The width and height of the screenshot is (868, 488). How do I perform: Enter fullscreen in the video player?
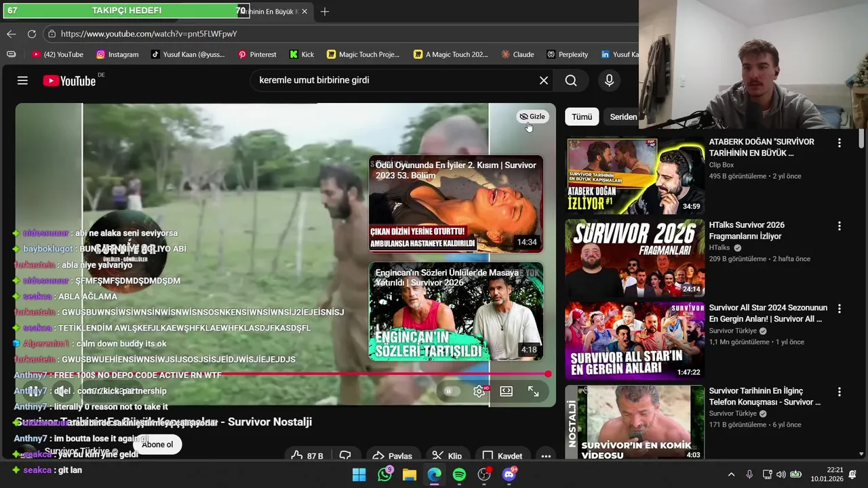[534, 391]
